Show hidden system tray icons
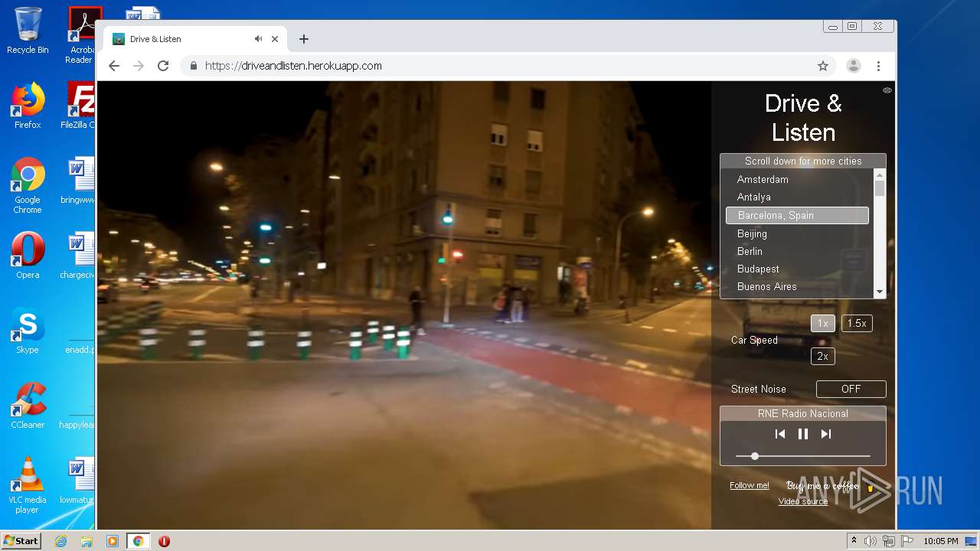The height and width of the screenshot is (551, 980). pos(854,541)
